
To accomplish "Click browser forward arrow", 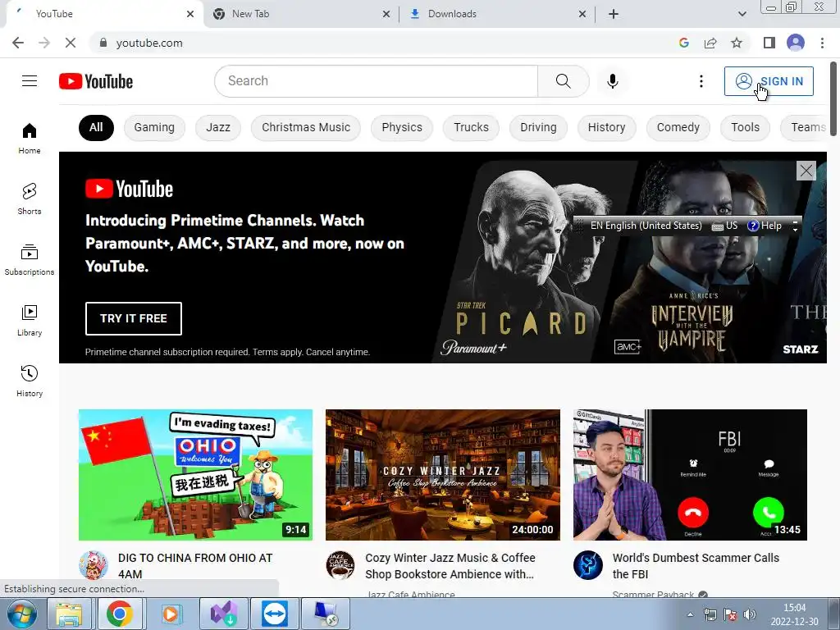I will click(44, 43).
